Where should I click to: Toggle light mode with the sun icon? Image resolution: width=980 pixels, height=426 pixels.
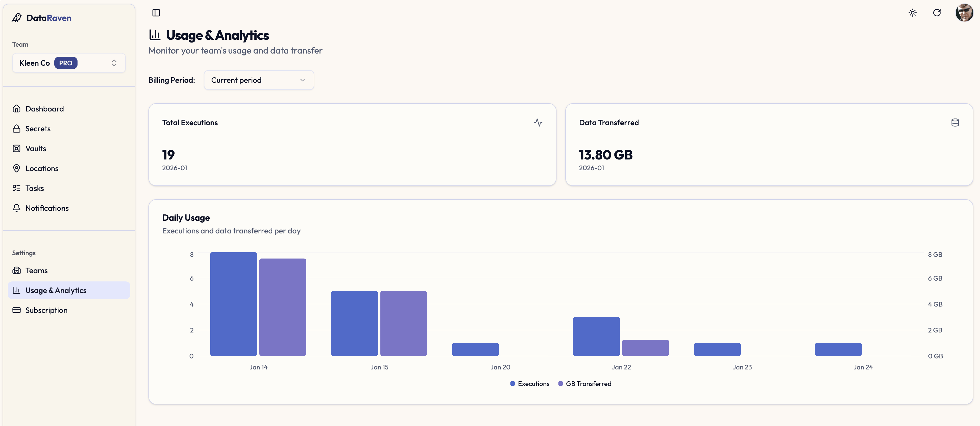coord(913,12)
